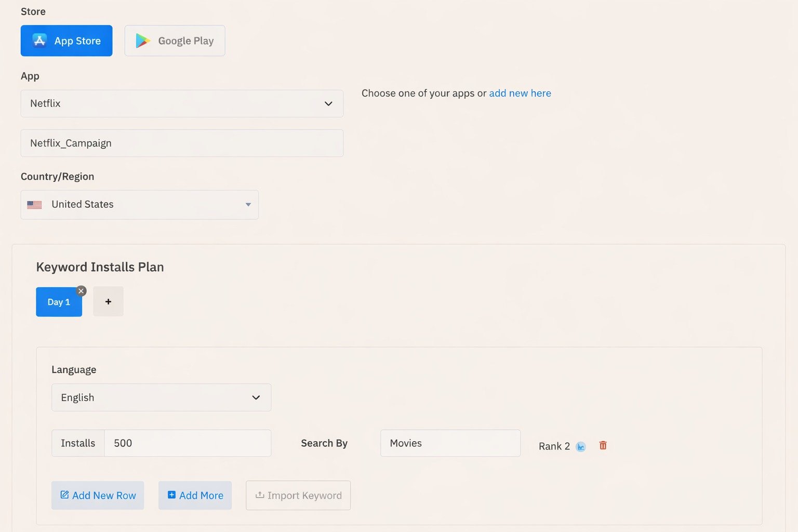The width and height of the screenshot is (798, 532).
Task: Click the Installs field showing 500
Action: pos(187,443)
